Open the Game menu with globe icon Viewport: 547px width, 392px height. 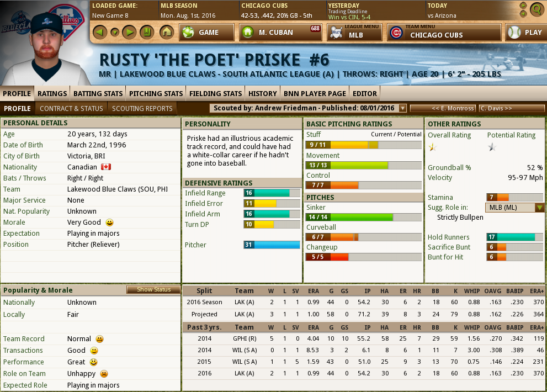pyautogui.click(x=207, y=33)
